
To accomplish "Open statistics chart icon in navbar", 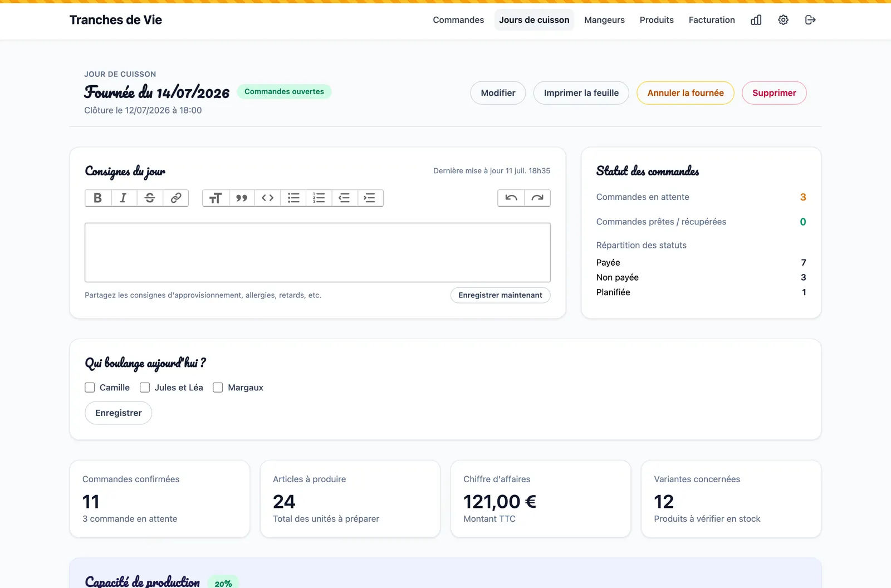I will pos(756,20).
